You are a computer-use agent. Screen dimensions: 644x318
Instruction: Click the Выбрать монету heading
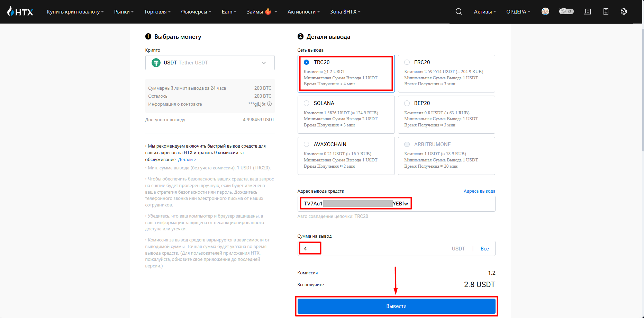(178, 37)
